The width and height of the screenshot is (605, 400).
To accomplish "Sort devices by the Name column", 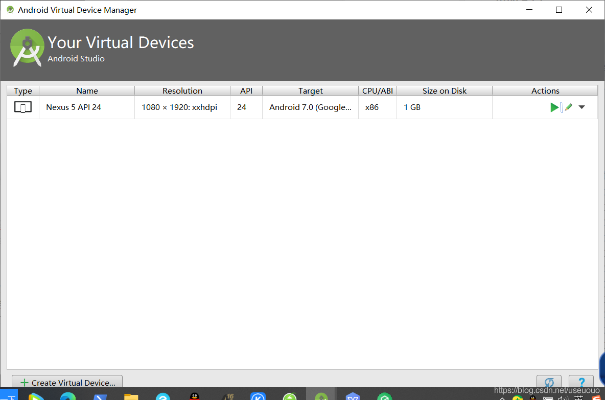I will pyautogui.click(x=87, y=91).
